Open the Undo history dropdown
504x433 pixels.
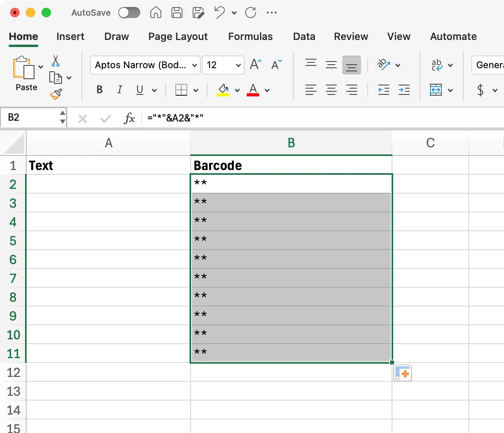tap(234, 13)
